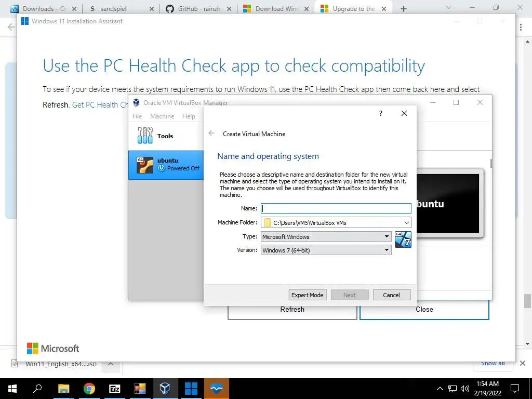Open the Type dropdown showing Microsoft Windows
This screenshot has height=399, width=532.
[326, 236]
